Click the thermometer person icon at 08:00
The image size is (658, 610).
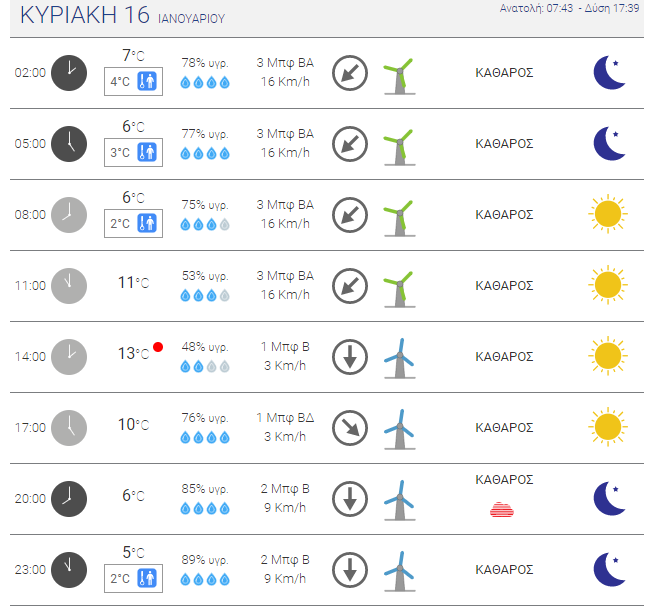point(147,223)
